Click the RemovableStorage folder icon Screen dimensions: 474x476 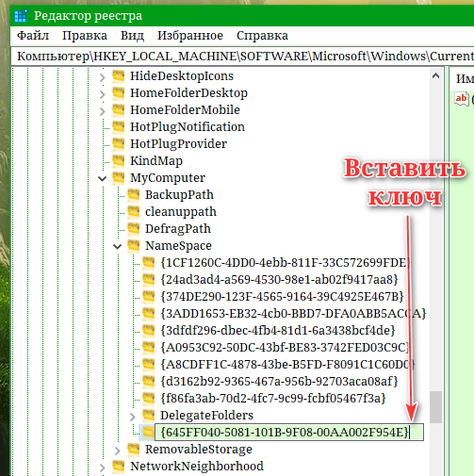pyautogui.click(x=134, y=450)
